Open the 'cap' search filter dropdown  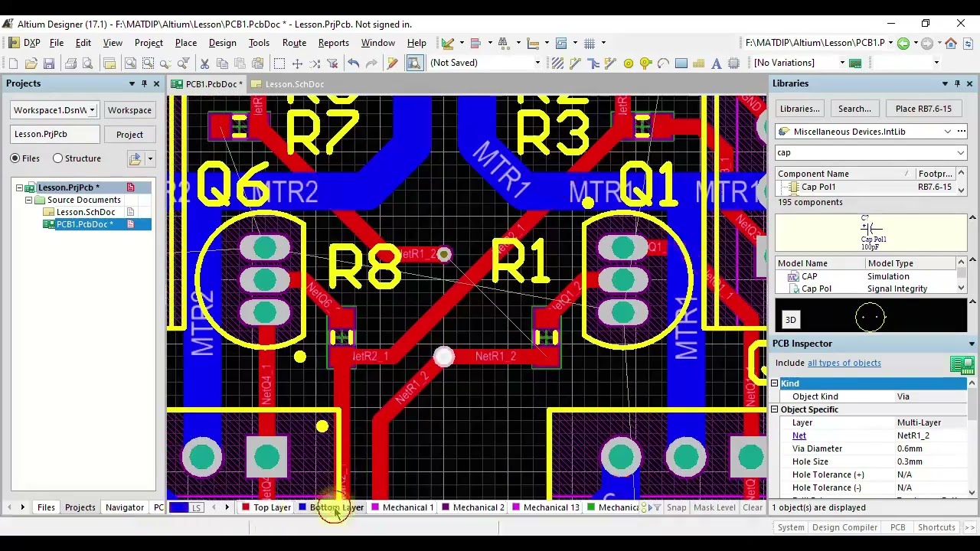[961, 153]
